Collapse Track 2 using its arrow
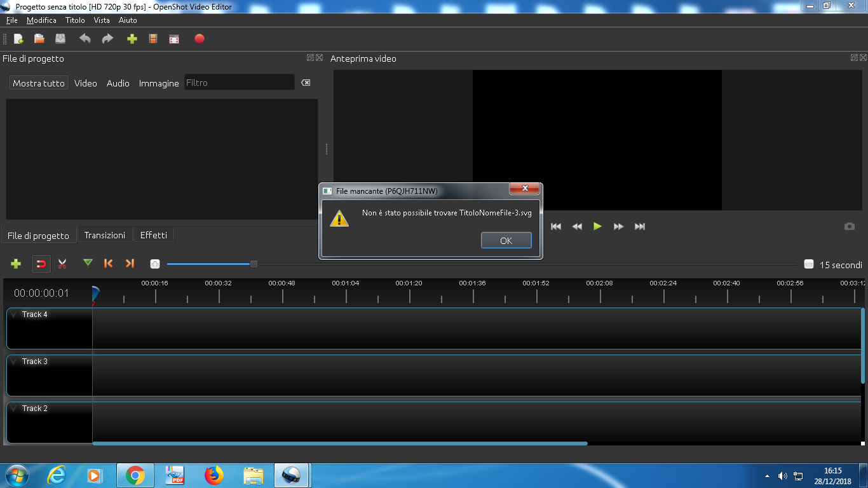Image resolution: width=868 pixels, height=488 pixels. tap(14, 409)
